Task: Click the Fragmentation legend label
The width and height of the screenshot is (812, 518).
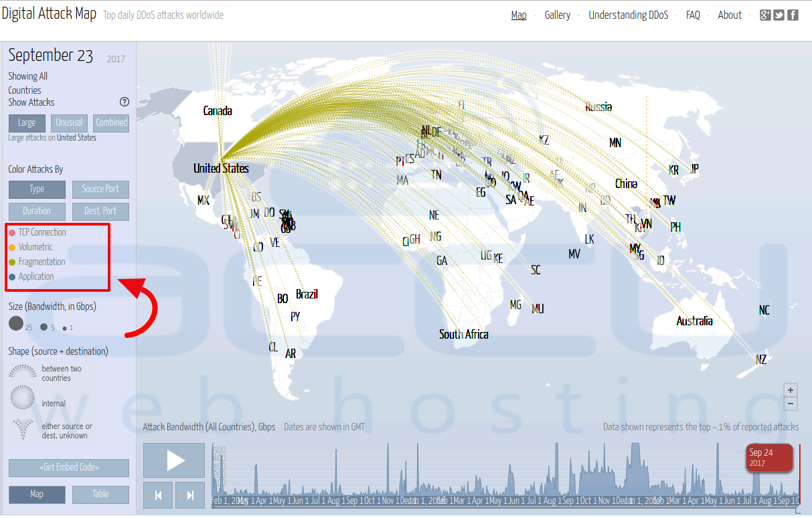Action: coord(42,262)
